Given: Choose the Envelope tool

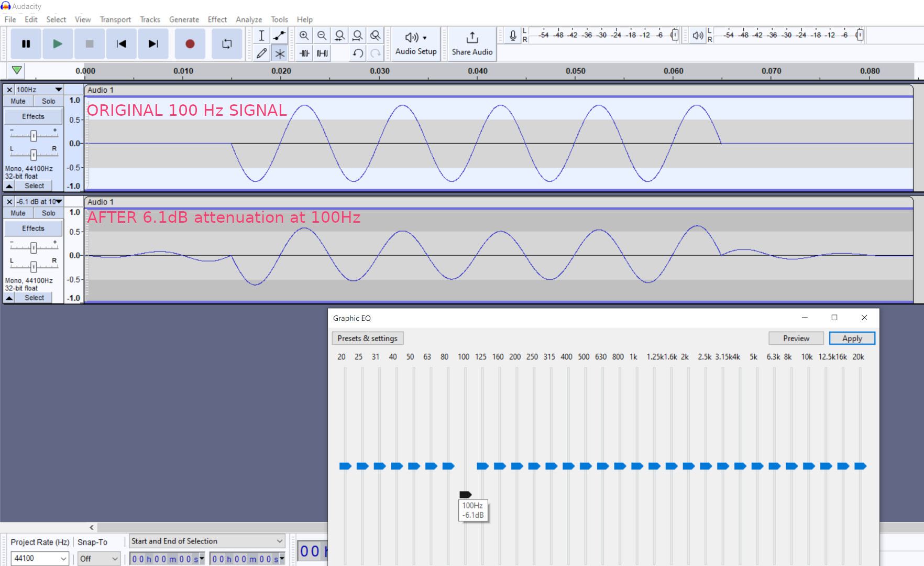Looking at the screenshot, I should click(279, 36).
